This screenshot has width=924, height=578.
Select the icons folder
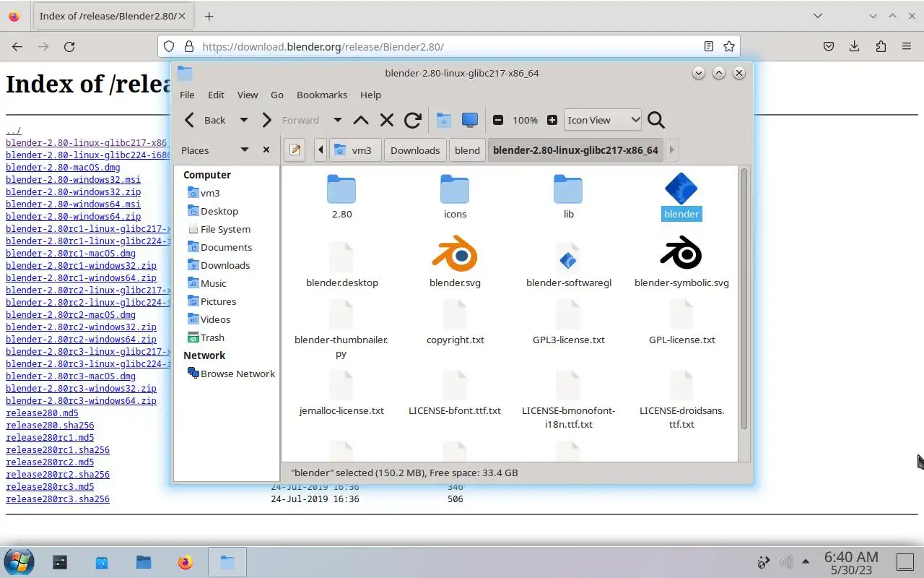point(455,189)
